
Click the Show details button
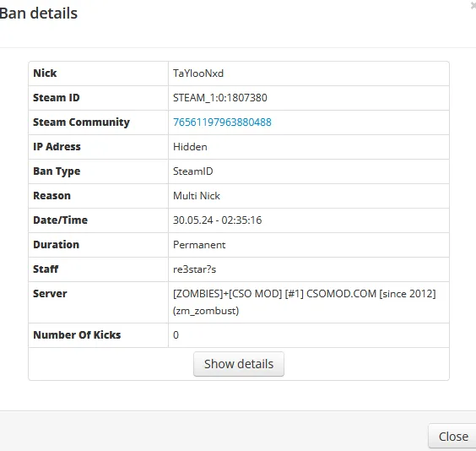(239, 364)
